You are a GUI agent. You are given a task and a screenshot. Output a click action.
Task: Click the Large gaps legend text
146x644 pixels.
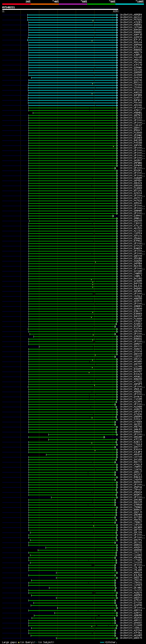click(x=28, y=642)
